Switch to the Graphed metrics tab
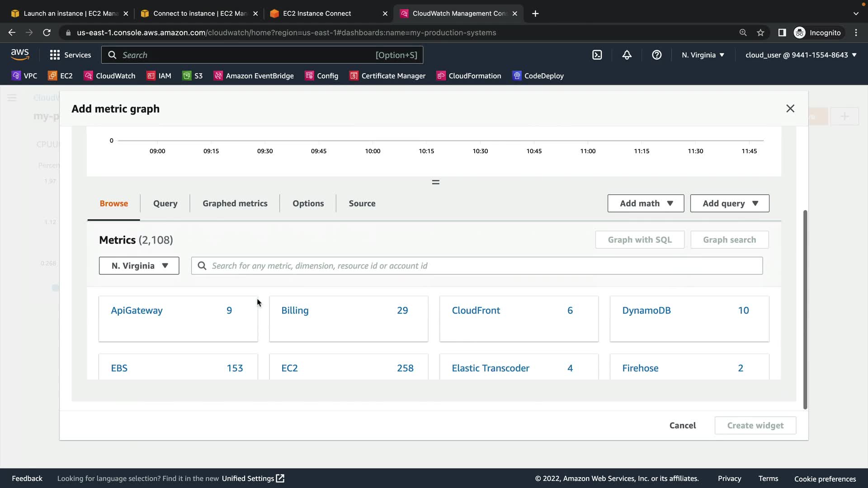 (x=235, y=203)
